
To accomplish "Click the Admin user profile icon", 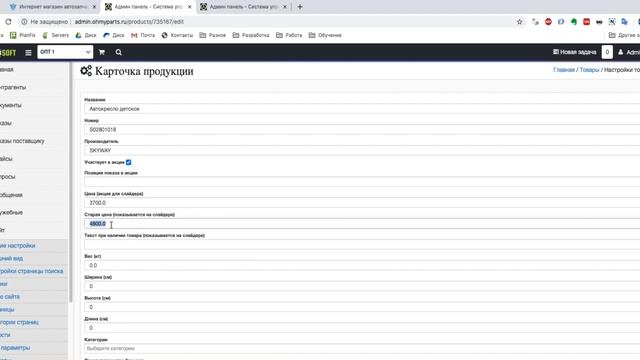I will coord(621,52).
